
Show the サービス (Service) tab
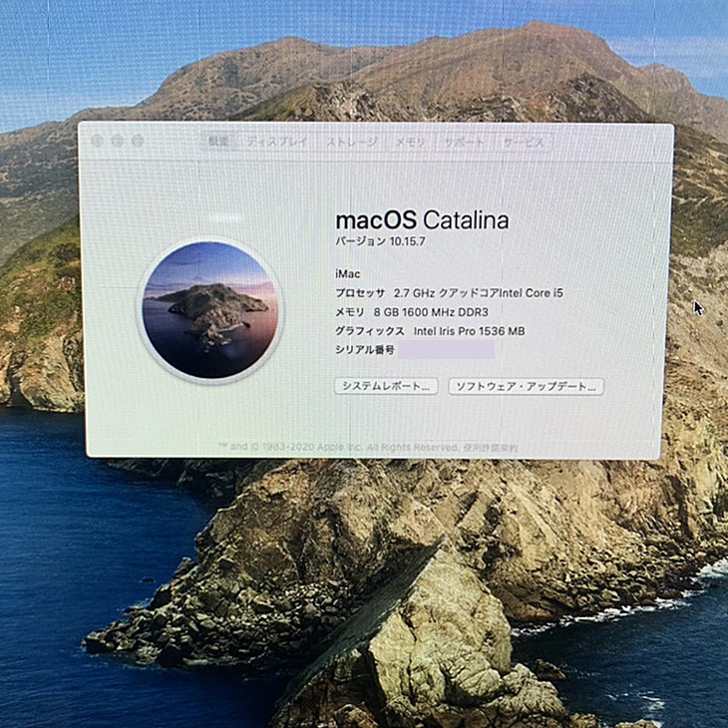[524, 142]
